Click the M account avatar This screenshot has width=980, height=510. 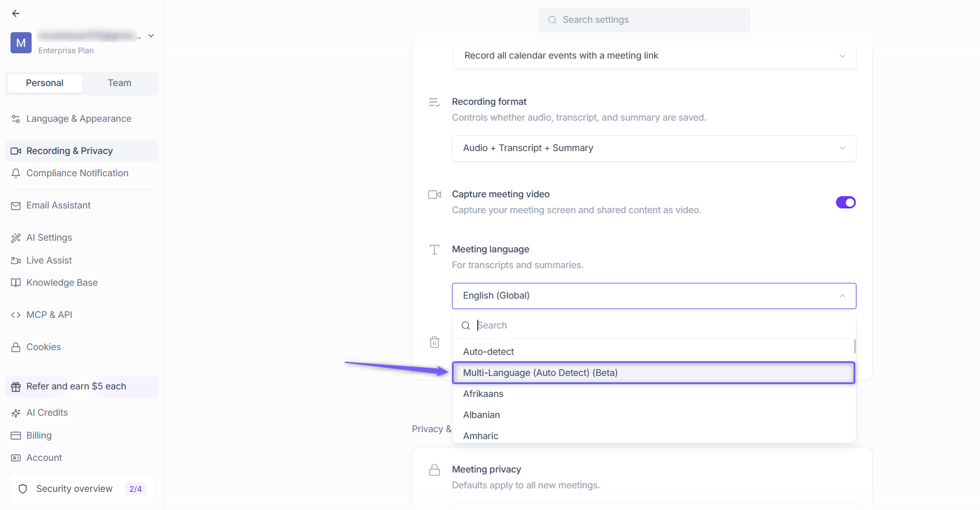[21, 43]
